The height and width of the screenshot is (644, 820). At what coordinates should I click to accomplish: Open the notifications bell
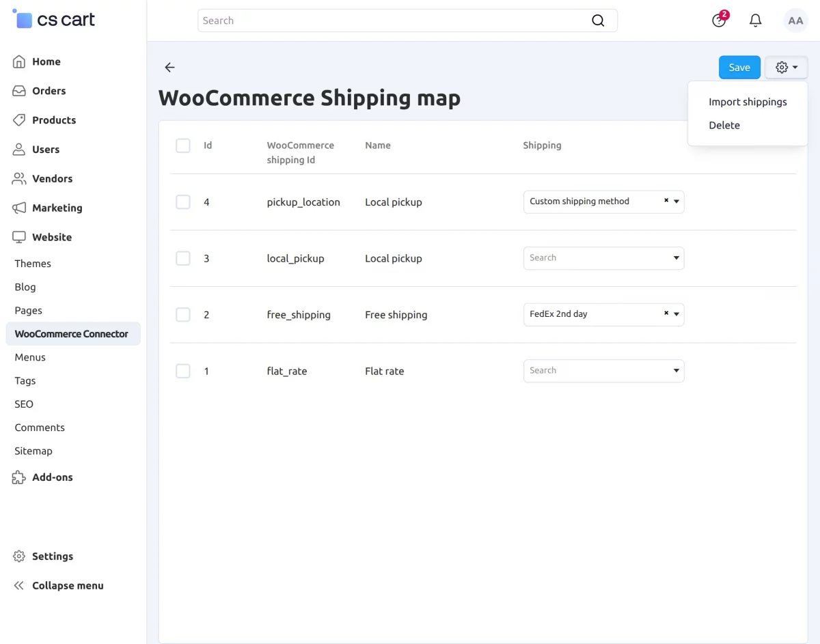(756, 20)
